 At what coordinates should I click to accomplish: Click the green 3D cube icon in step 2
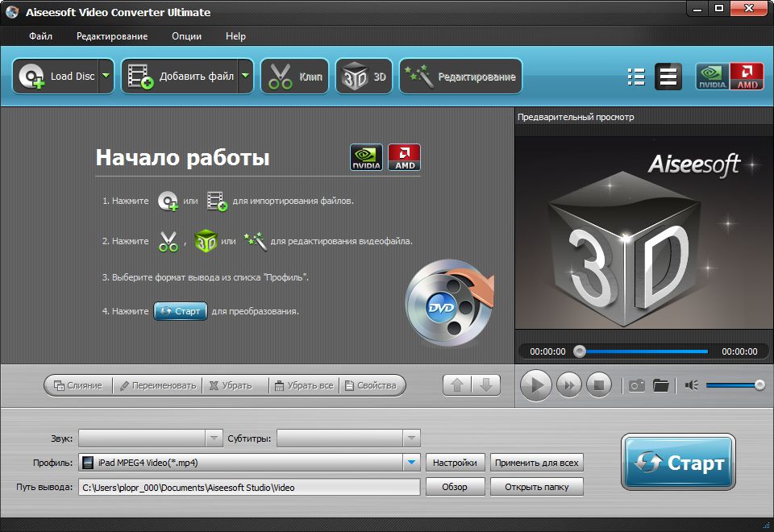[x=206, y=241]
